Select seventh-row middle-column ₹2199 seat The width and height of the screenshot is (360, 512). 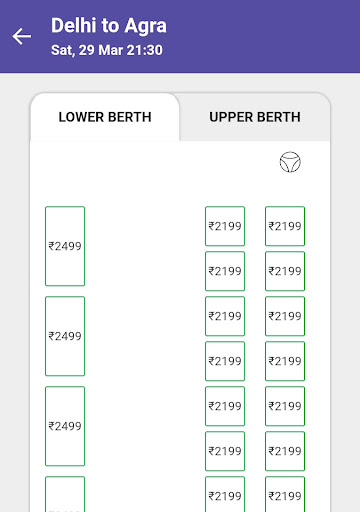click(225, 494)
